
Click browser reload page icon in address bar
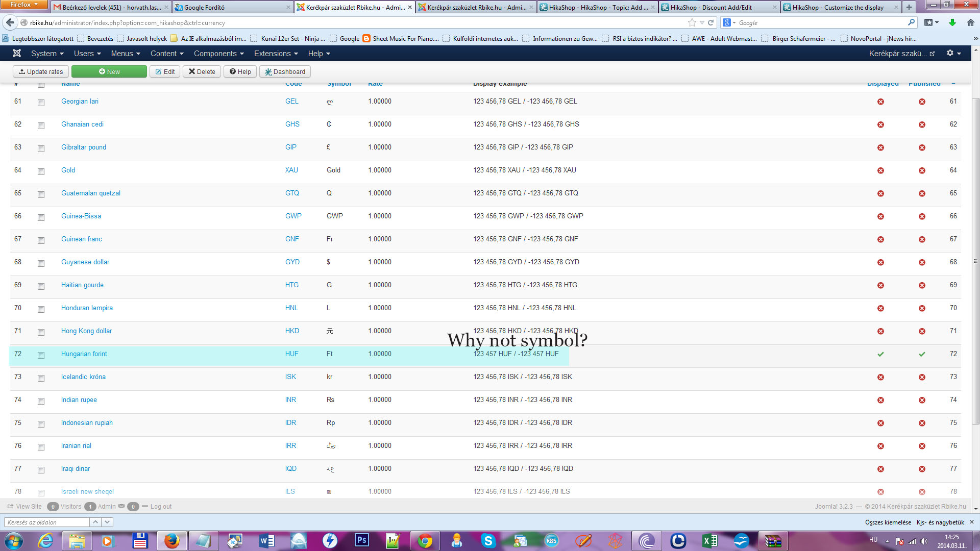pos(710,22)
